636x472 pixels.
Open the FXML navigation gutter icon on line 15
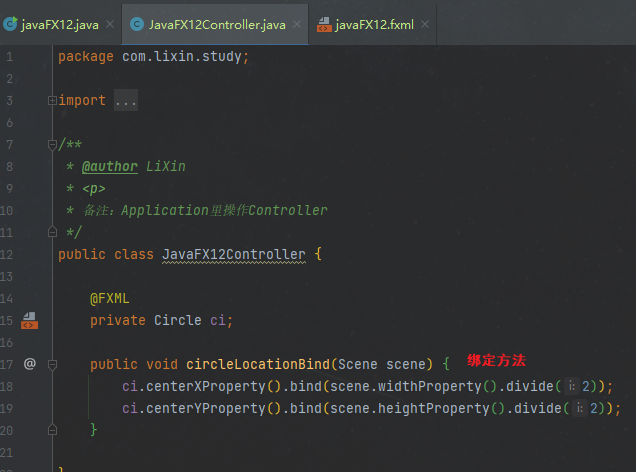[x=29, y=320]
